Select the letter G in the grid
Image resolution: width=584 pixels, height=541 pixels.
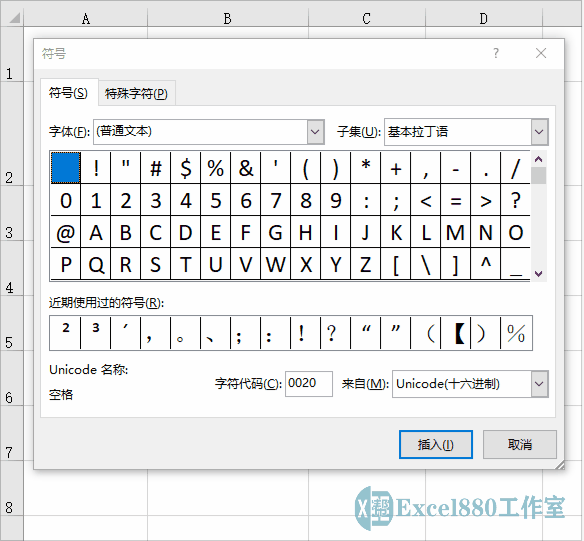276,232
